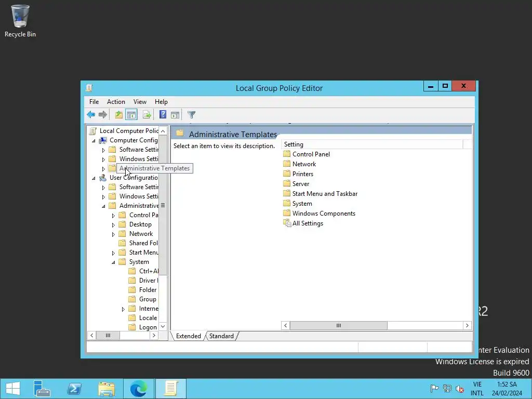Switch to the Standard tab
The image size is (532, 399).
point(221,336)
